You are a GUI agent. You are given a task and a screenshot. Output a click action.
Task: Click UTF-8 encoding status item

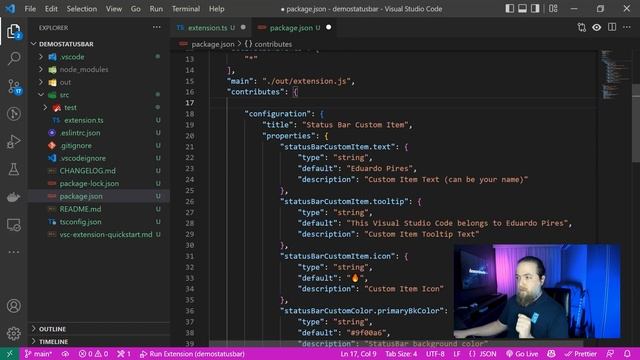coord(435,354)
